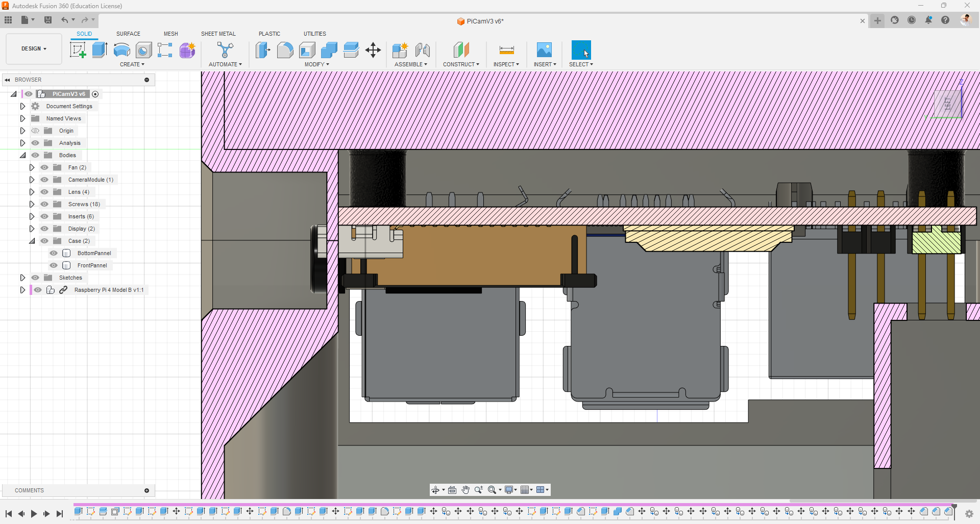Switch to the MESH tab
Viewport: 980px width, 524px height.
(171, 34)
